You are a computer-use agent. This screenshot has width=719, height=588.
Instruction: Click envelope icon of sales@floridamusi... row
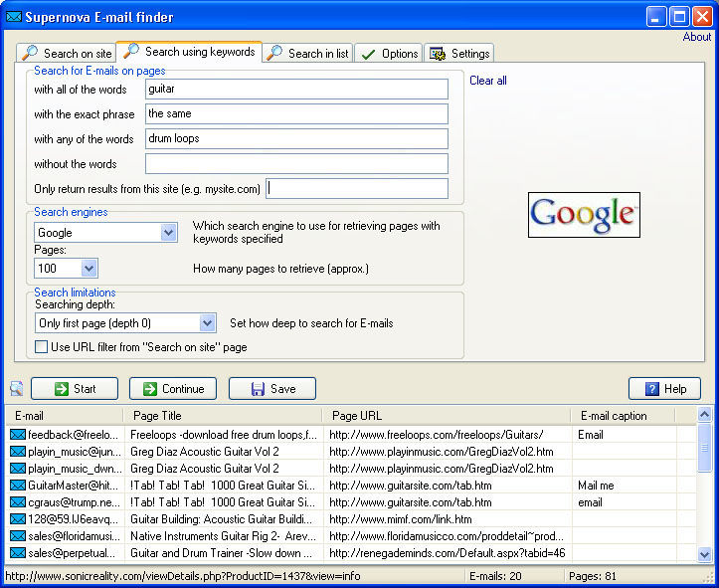[18, 536]
